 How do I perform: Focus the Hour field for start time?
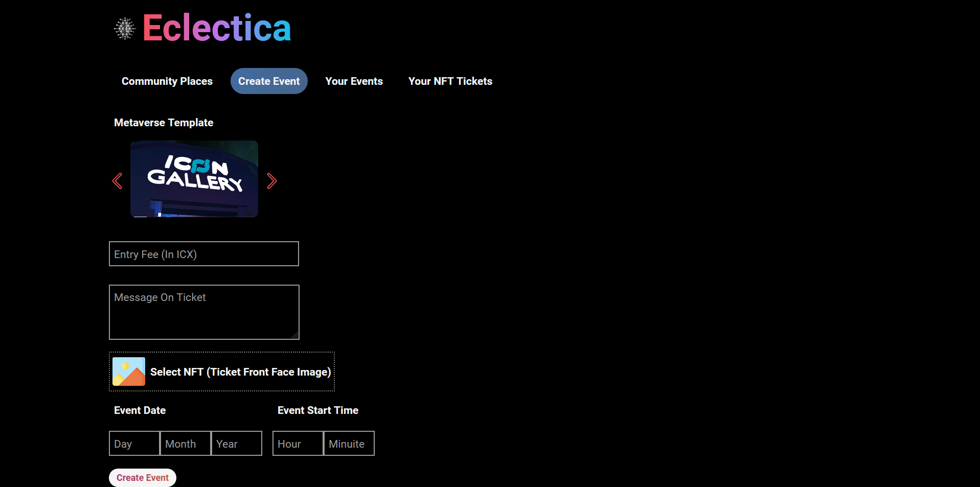[x=298, y=444]
